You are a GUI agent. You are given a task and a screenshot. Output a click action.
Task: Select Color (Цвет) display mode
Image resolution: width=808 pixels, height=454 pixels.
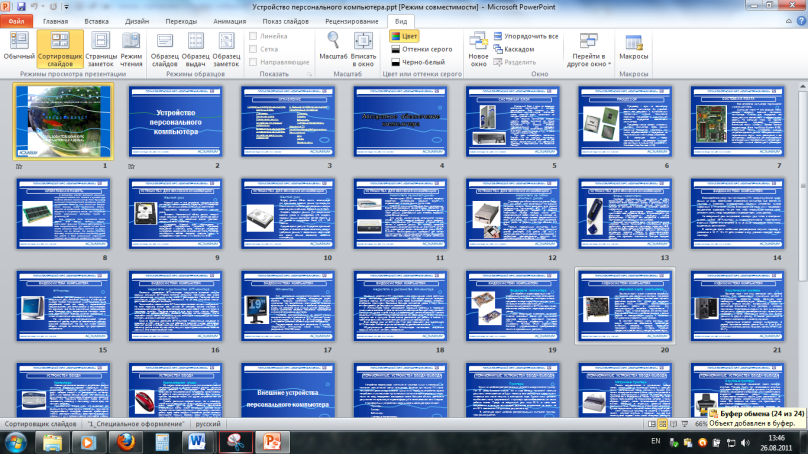tap(404, 36)
